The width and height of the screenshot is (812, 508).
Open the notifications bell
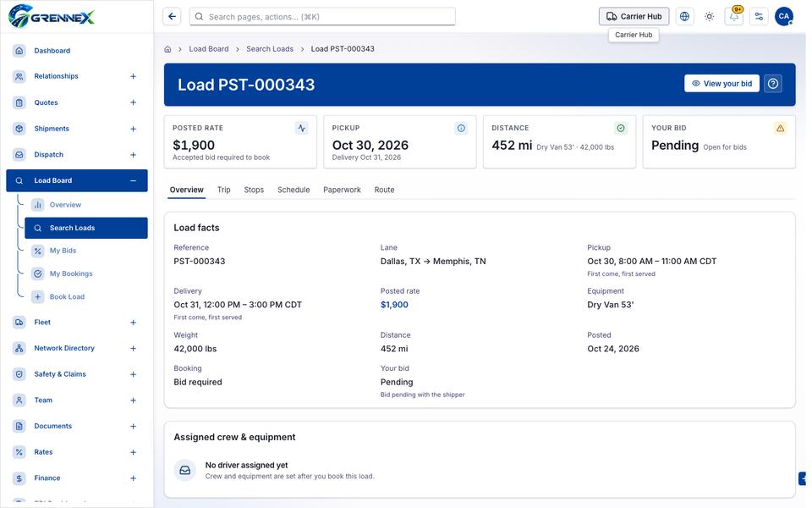(734, 17)
